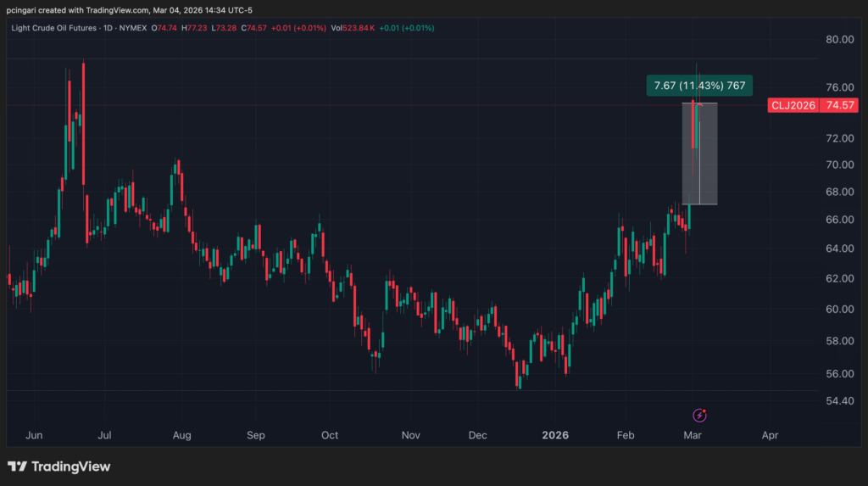Screen dimensions: 868x486
Task: Click the gray measurement range box
Action: [699, 154]
